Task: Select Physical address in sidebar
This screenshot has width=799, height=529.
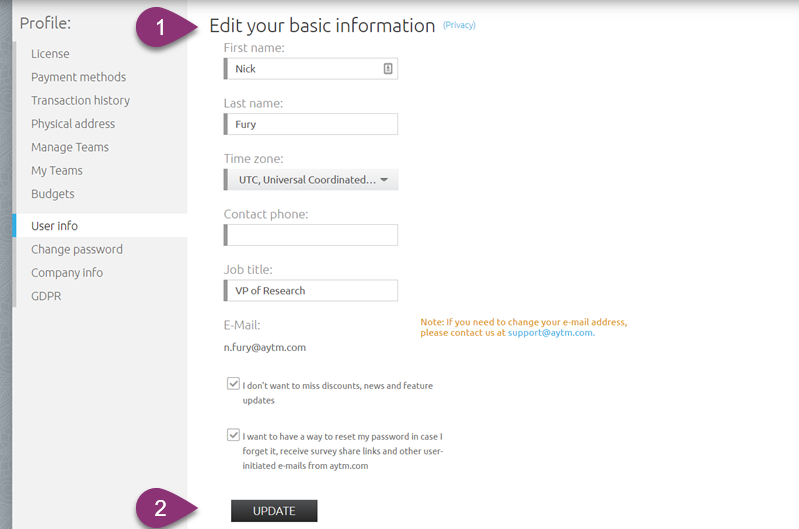Action: pyautogui.click(x=73, y=124)
